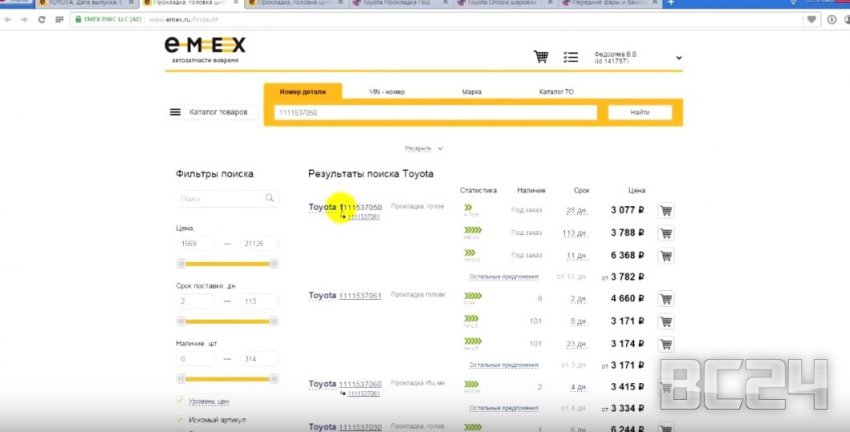The image size is (850, 432).
Task: Select the Каталог ТО tab
Action: pos(556,92)
